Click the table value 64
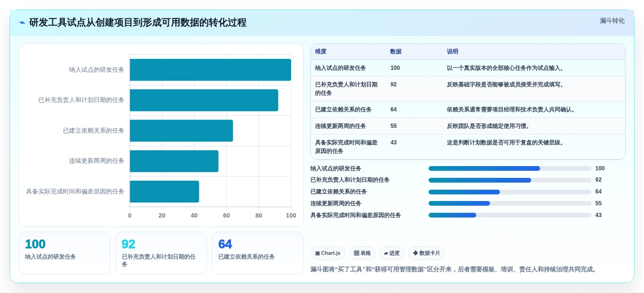The width and height of the screenshot is (644, 293). coord(394,109)
